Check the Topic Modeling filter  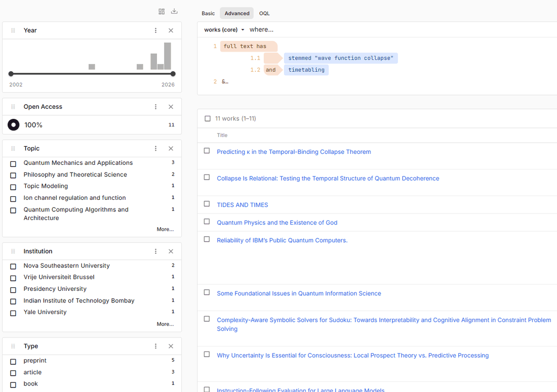tap(13, 187)
